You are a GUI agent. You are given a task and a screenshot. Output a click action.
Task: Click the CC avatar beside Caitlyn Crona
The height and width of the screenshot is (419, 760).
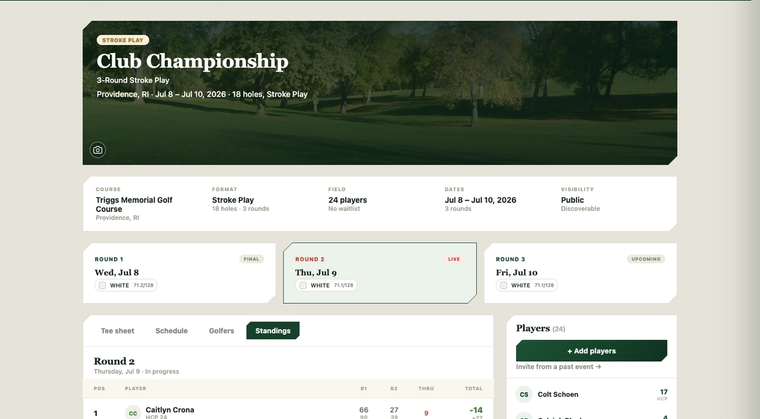(133, 413)
